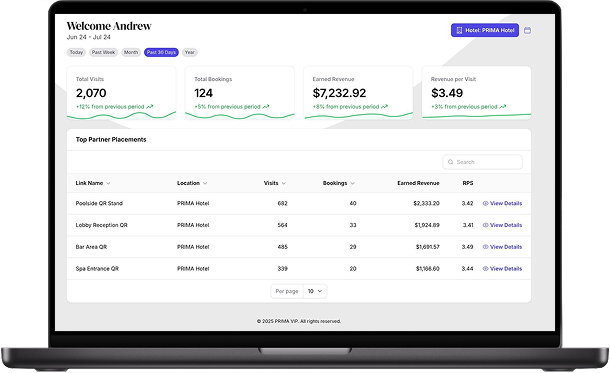The height and width of the screenshot is (373, 610).
Task: Select the Year time filter
Action: click(x=189, y=52)
